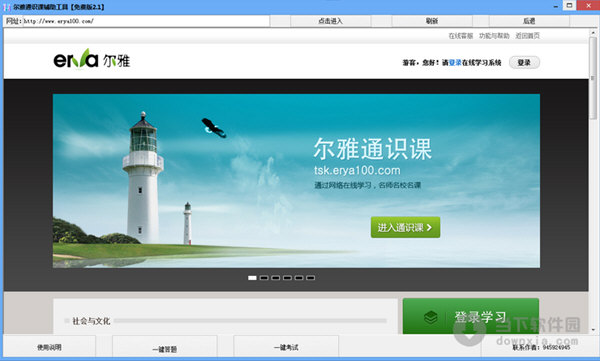Select the second carousel indicator dot
600x361 pixels.
coord(264,278)
